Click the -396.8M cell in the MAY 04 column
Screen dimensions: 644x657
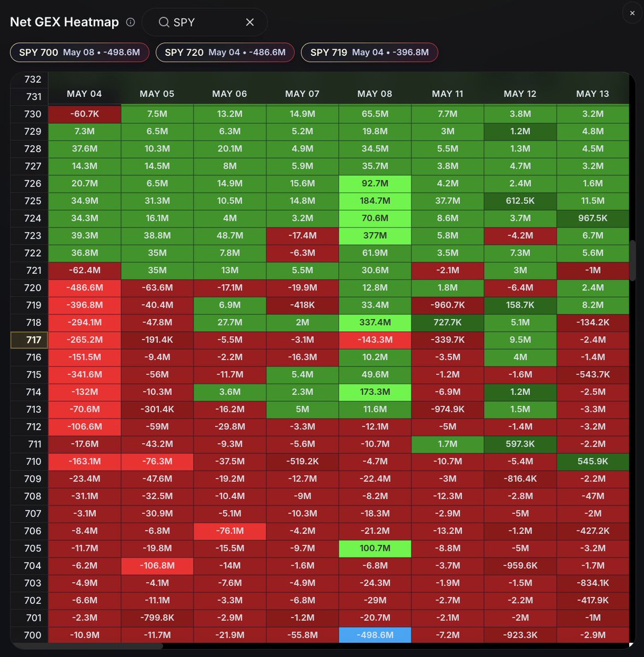coord(84,305)
